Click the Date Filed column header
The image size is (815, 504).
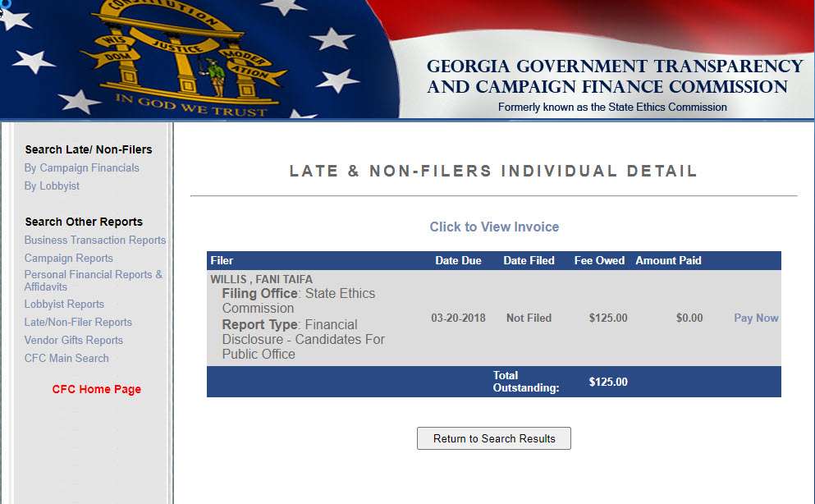(529, 261)
